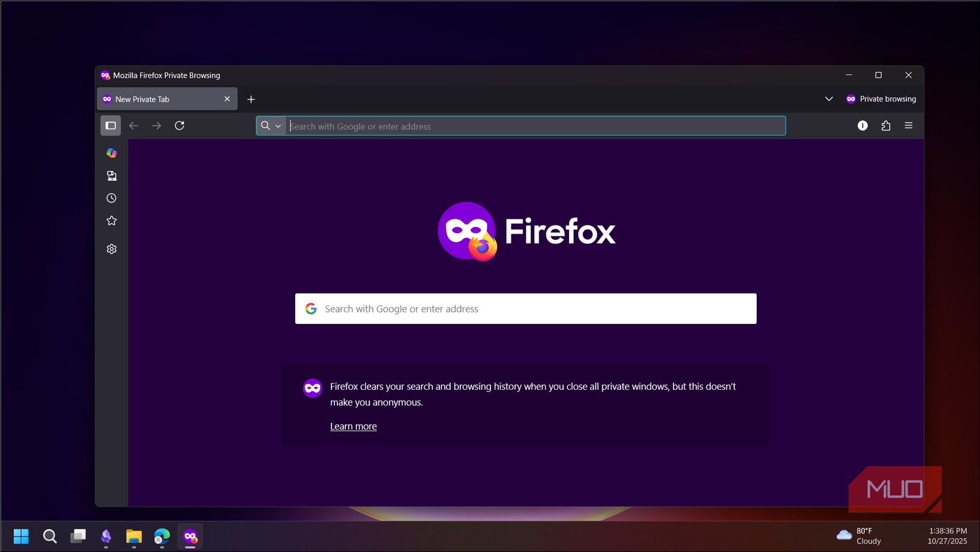View tabs from other devices
Screen dimensions: 980x552
point(111,175)
